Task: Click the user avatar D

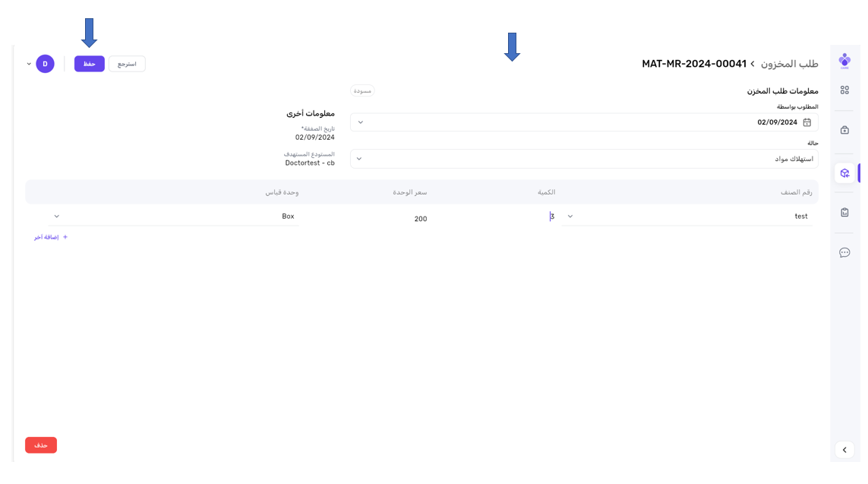Action: 45,64
